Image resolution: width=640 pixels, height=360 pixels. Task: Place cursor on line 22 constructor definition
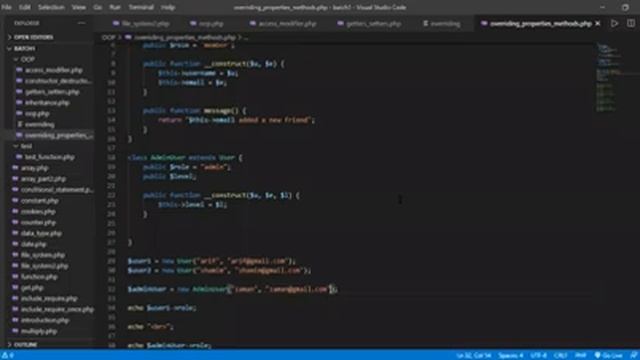221,196
